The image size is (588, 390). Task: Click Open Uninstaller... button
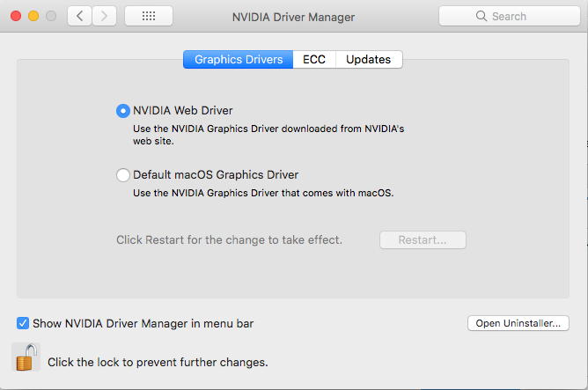[518, 323]
